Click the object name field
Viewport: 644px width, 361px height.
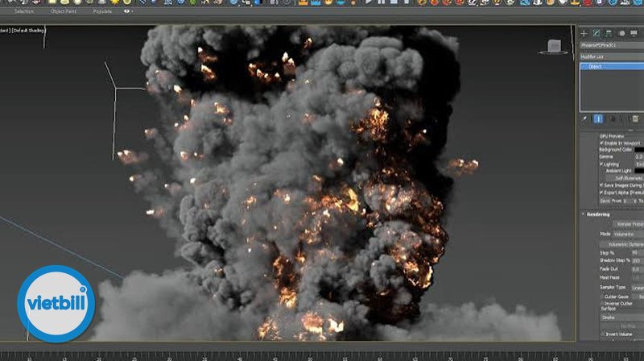pos(612,45)
